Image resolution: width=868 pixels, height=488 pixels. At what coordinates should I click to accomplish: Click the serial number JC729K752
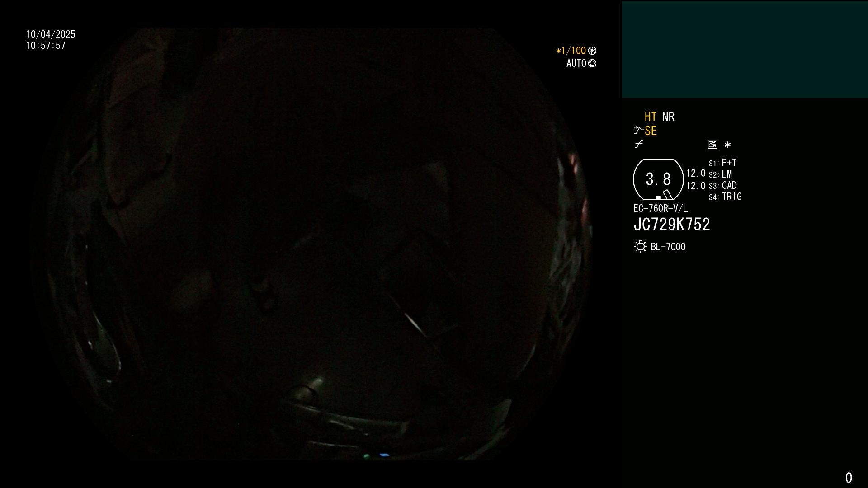[x=672, y=225]
